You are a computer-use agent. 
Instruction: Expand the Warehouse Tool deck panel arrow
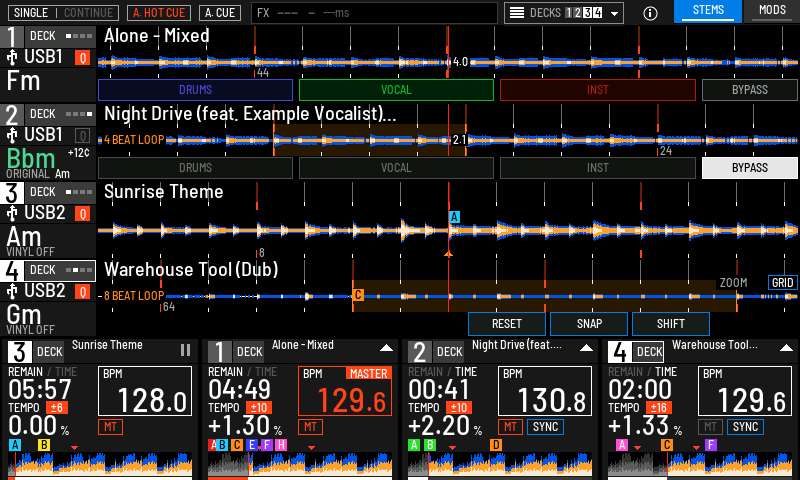click(x=786, y=348)
